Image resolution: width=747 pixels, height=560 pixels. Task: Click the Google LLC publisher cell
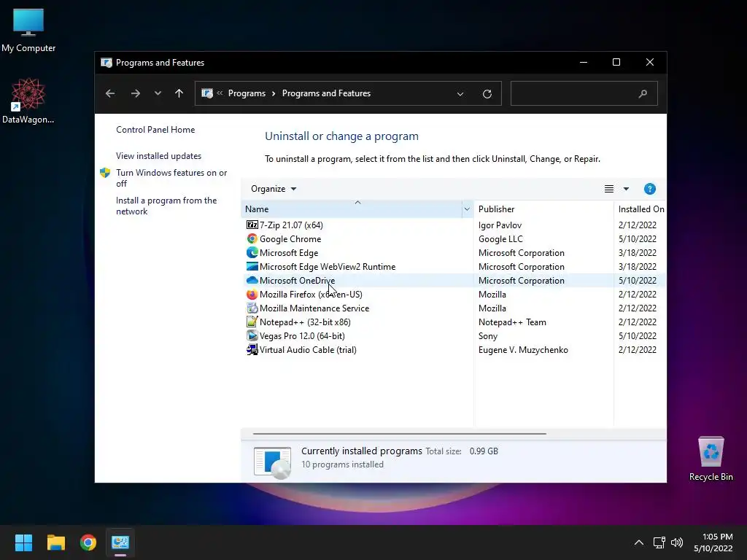tap(500, 238)
